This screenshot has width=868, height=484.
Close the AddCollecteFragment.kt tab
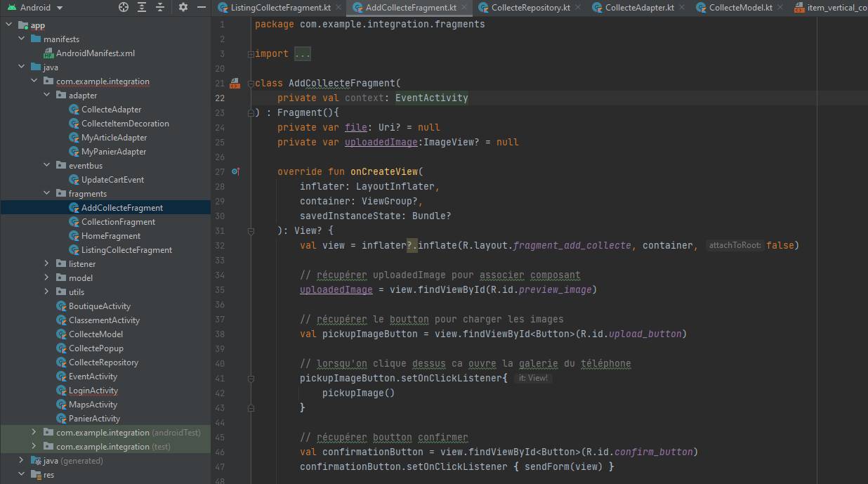tap(465, 8)
